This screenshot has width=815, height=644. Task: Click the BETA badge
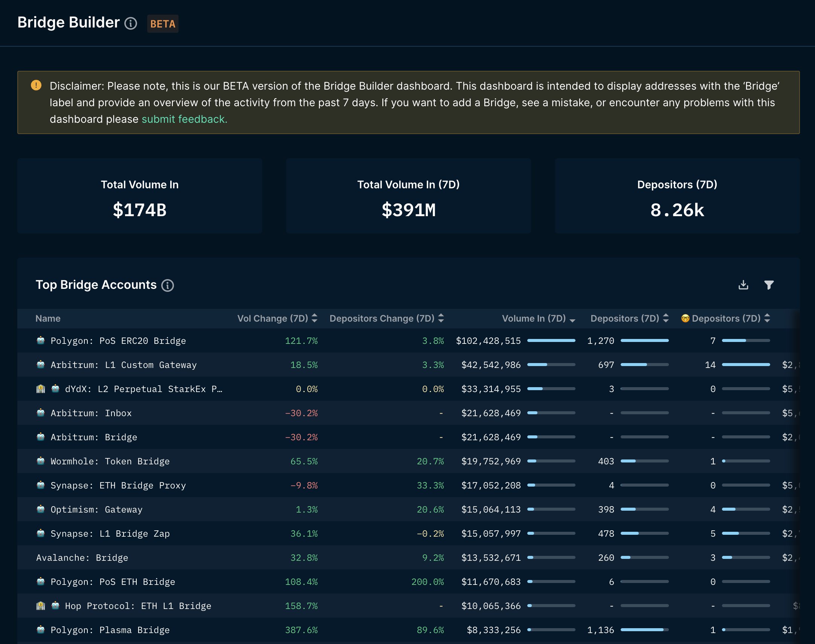pyautogui.click(x=163, y=24)
